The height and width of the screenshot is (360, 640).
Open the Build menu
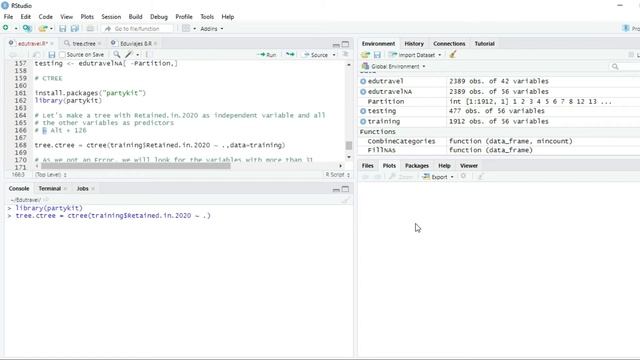pyautogui.click(x=135, y=17)
